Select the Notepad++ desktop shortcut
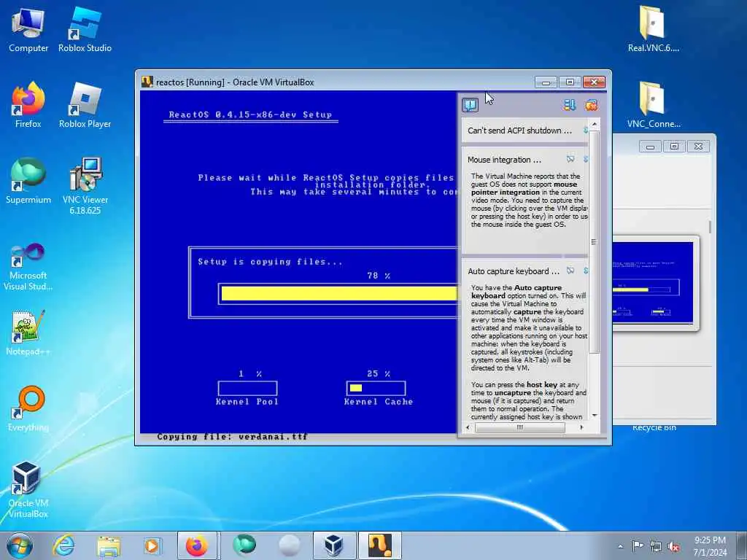747x560 pixels. coord(28,333)
